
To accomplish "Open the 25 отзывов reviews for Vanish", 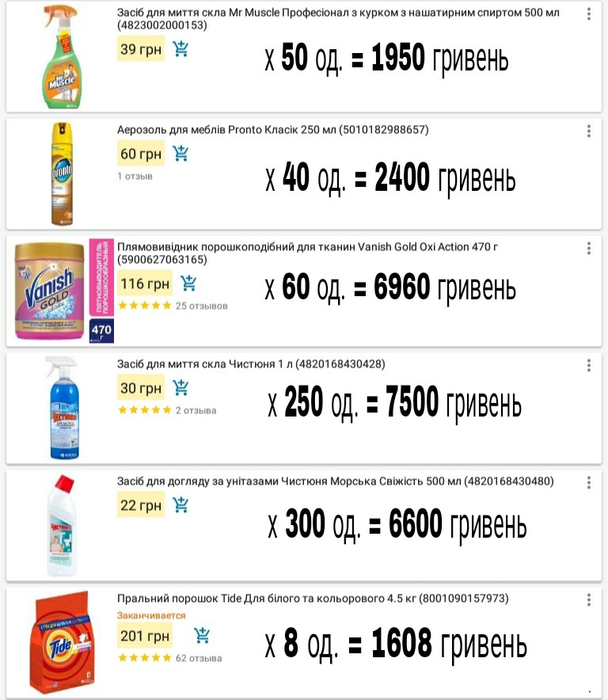I will (x=201, y=306).
